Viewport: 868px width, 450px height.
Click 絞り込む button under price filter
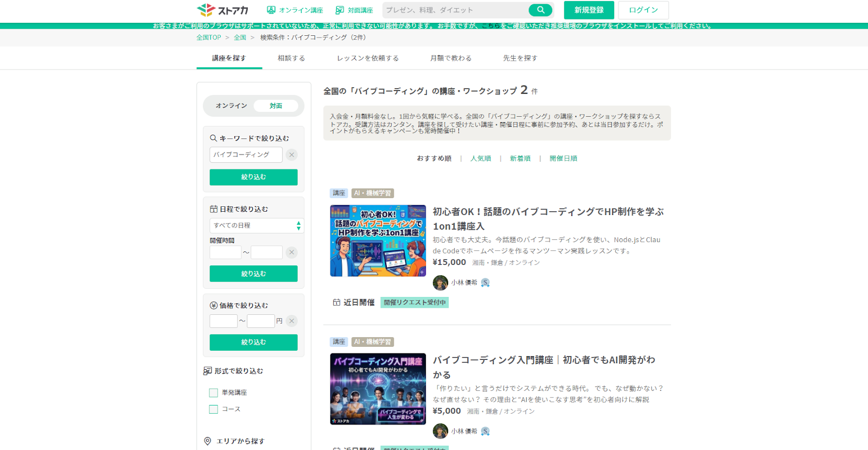click(x=253, y=342)
